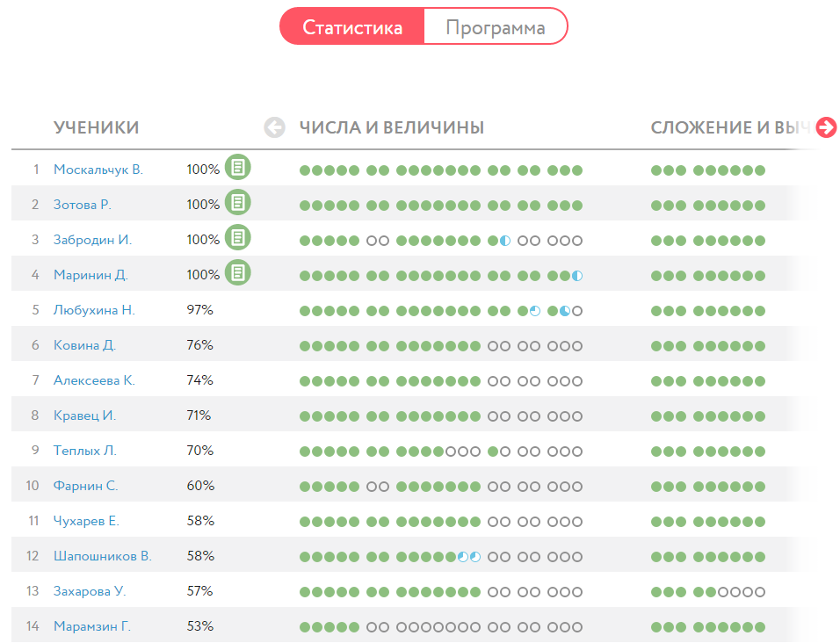This screenshot has height=643, width=840.
Task: Click Забродин И.'s green document icon
Action: coord(237,237)
